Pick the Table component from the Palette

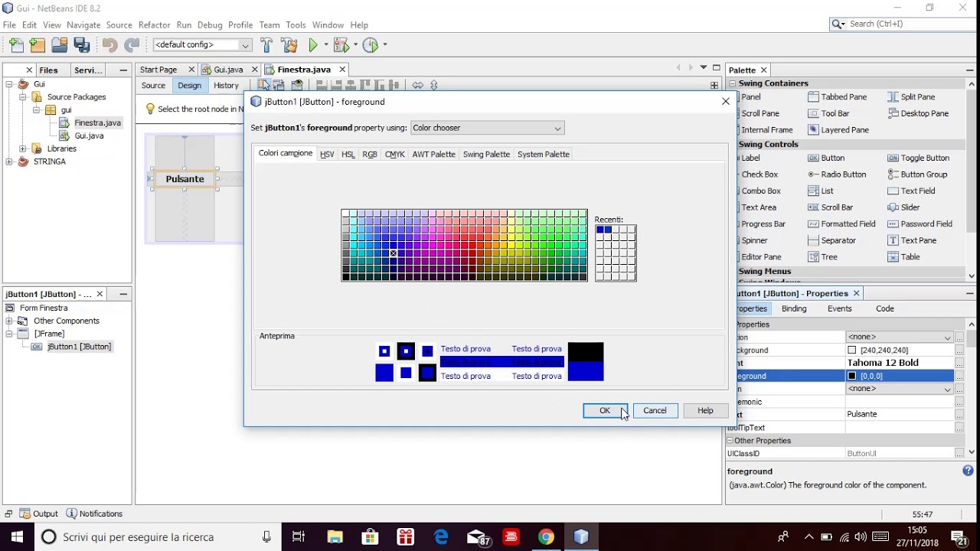click(x=903, y=257)
